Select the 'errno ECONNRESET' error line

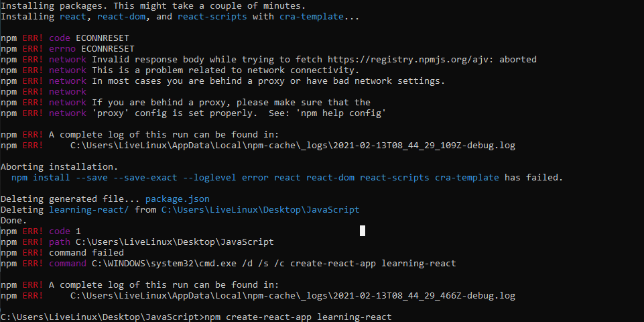(68, 49)
